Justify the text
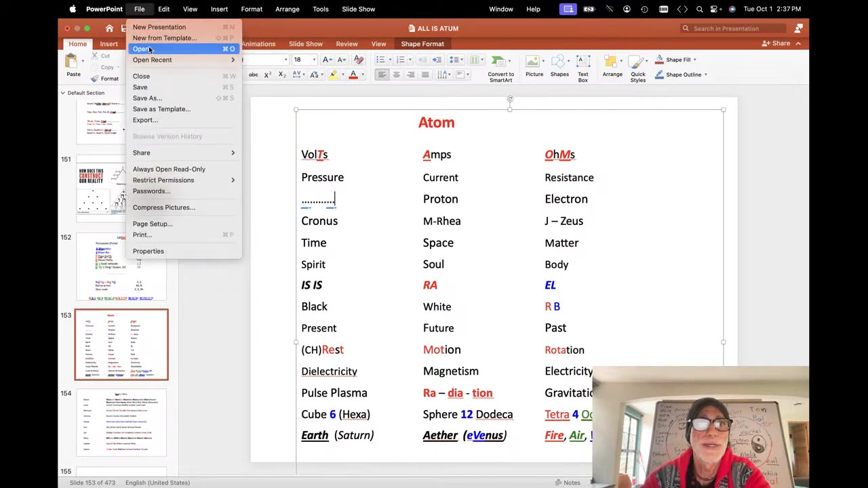The height and width of the screenshot is (488, 868). coord(425,75)
